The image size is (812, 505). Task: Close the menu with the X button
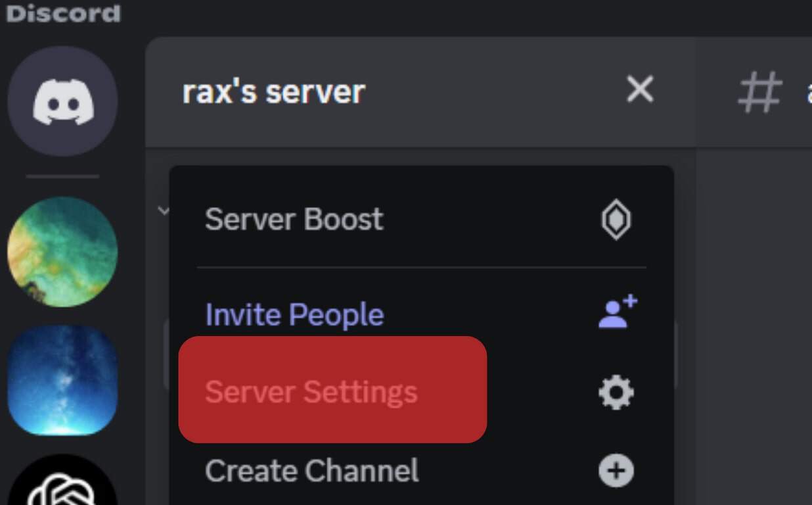click(639, 91)
